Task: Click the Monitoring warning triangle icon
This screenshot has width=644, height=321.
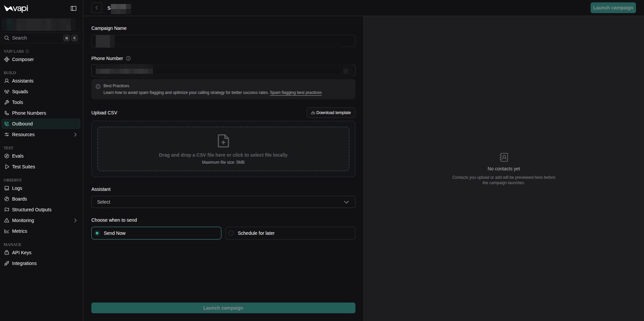Action: coord(7,220)
